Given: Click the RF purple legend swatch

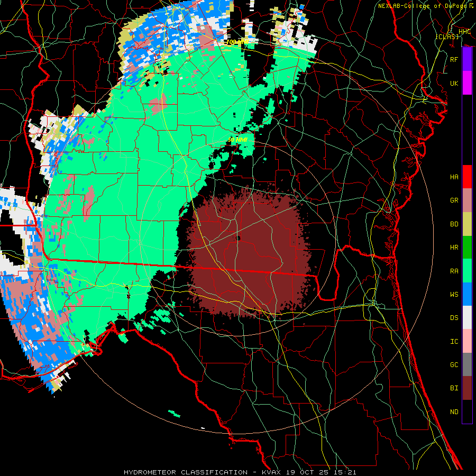Looking at the screenshot, I should [x=467, y=59].
